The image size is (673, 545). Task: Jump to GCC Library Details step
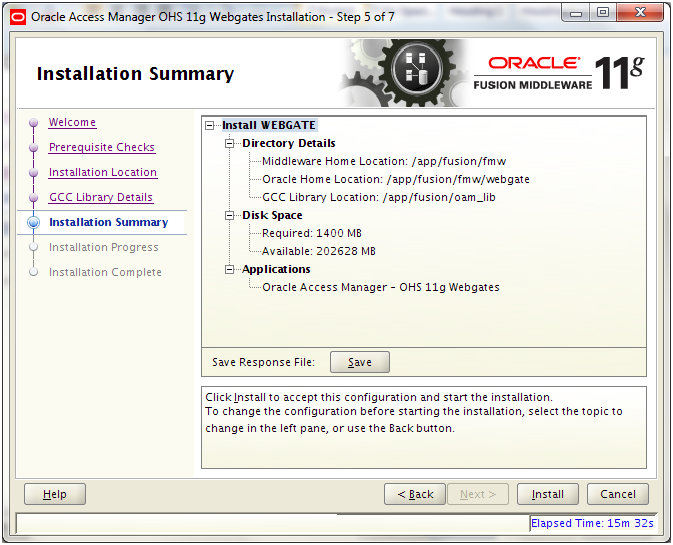pos(101,197)
